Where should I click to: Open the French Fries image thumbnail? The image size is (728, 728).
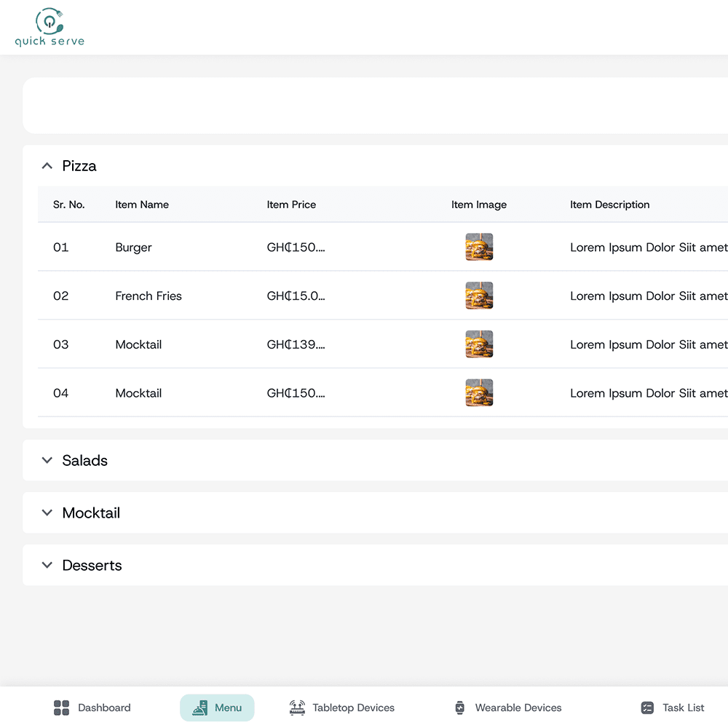click(x=479, y=296)
